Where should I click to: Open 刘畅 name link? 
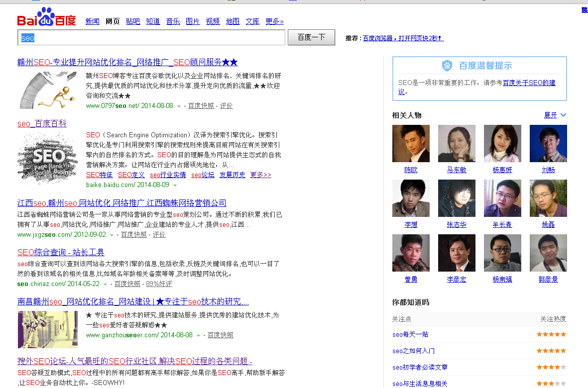coord(548,170)
